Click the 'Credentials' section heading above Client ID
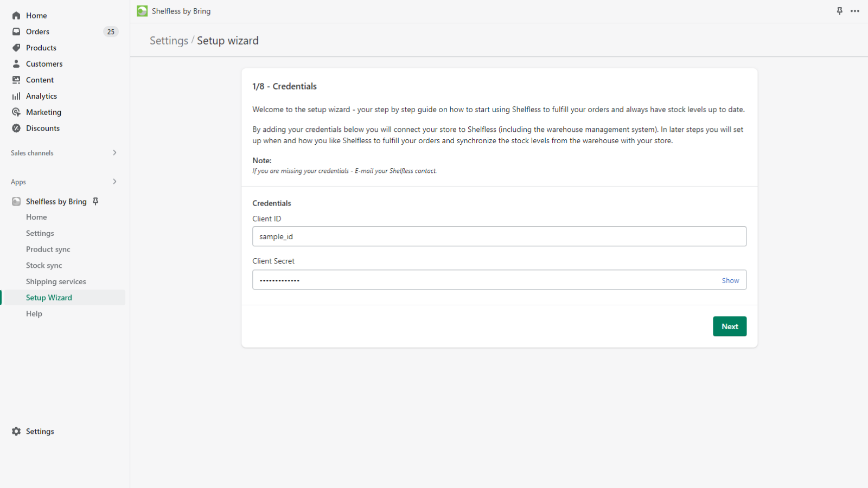The width and height of the screenshot is (868, 488). coord(272,203)
